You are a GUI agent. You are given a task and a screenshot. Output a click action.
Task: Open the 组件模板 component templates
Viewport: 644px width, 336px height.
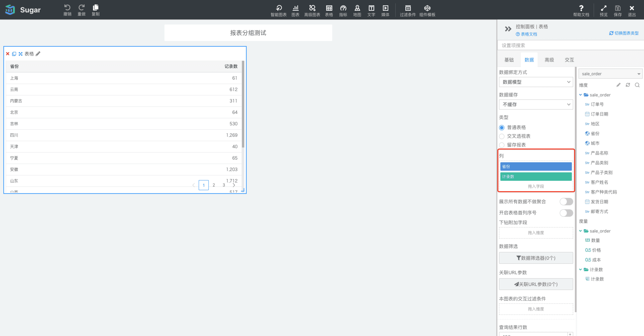[427, 11]
